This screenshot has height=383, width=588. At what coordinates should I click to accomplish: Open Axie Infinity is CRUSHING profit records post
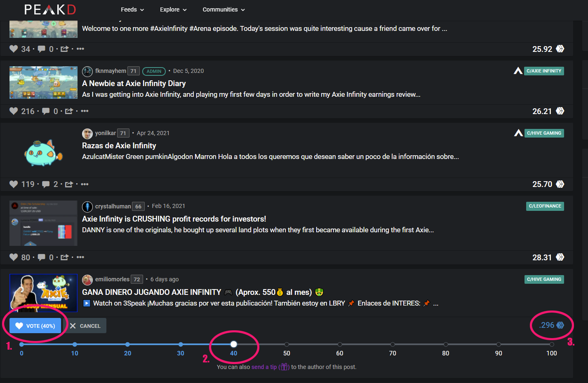(x=174, y=219)
